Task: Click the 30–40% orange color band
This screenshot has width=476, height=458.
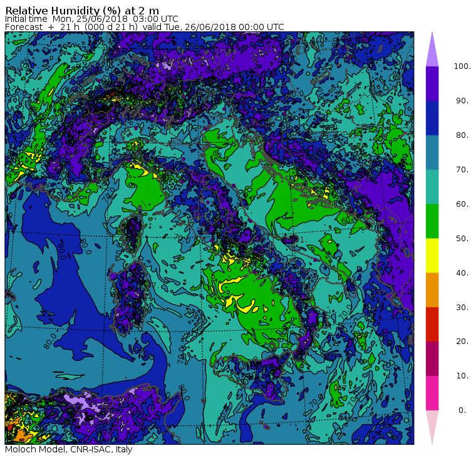Action: coord(432,290)
